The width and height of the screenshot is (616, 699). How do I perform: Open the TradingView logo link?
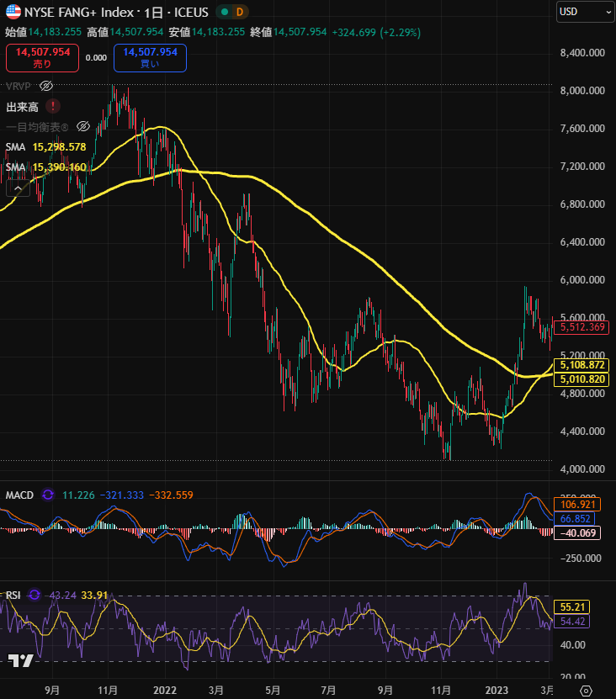coord(21,660)
